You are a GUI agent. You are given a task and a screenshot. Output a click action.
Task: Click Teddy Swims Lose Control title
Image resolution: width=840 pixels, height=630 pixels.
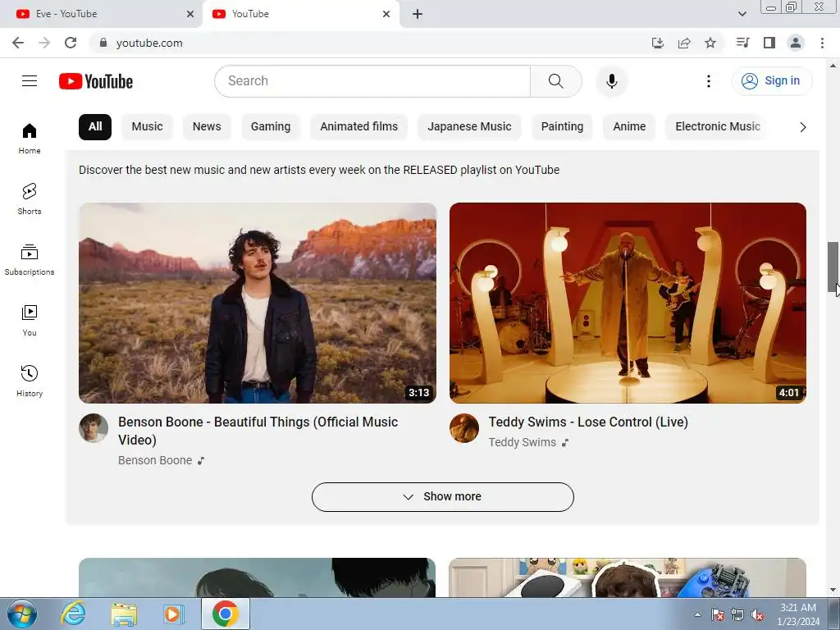tap(587, 422)
